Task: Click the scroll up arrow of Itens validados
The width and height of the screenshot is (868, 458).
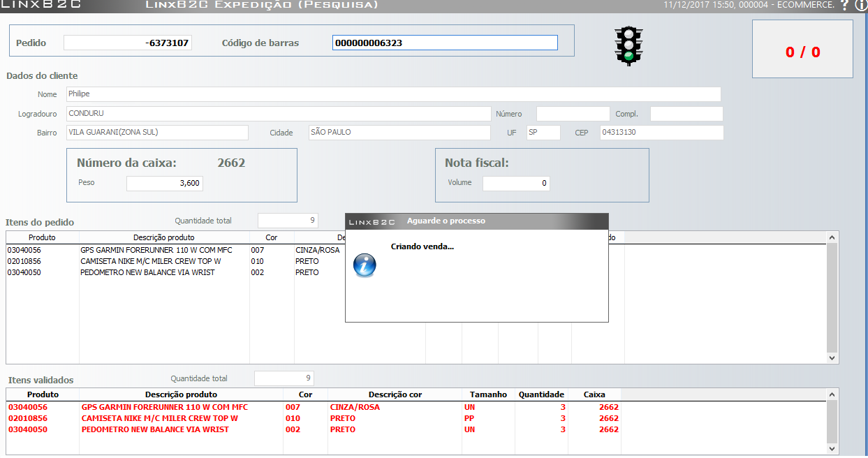Action: point(832,395)
